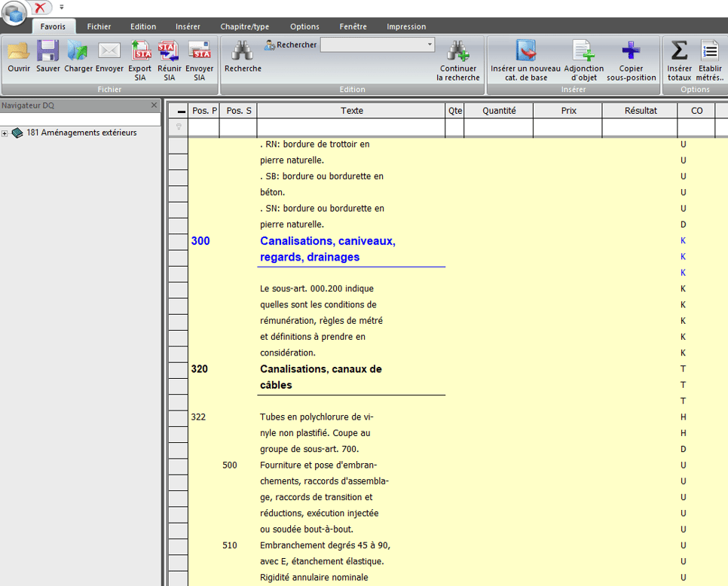Click the Résultat column header
Viewport: 728px width, 586px height.
point(641,111)
